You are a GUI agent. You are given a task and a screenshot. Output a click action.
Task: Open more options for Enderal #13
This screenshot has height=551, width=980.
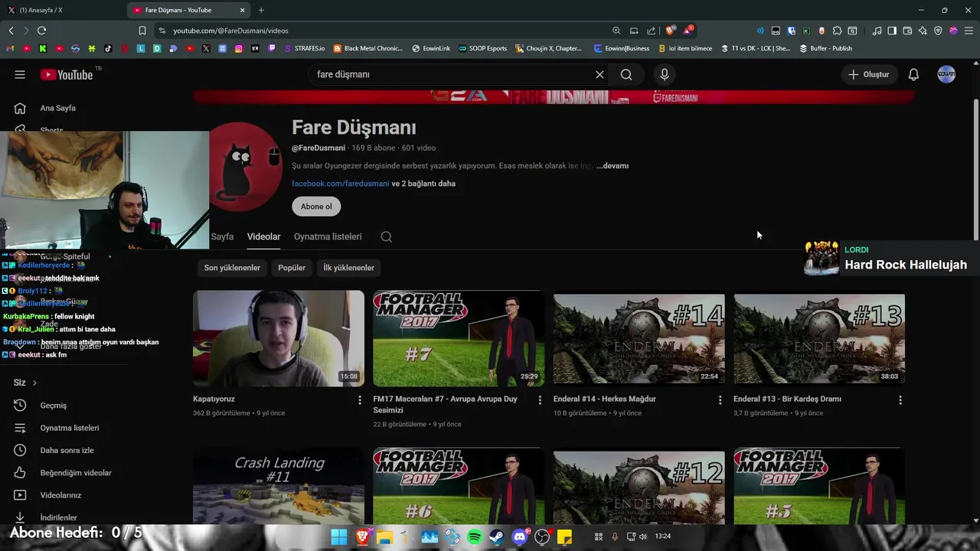[900, 400]
